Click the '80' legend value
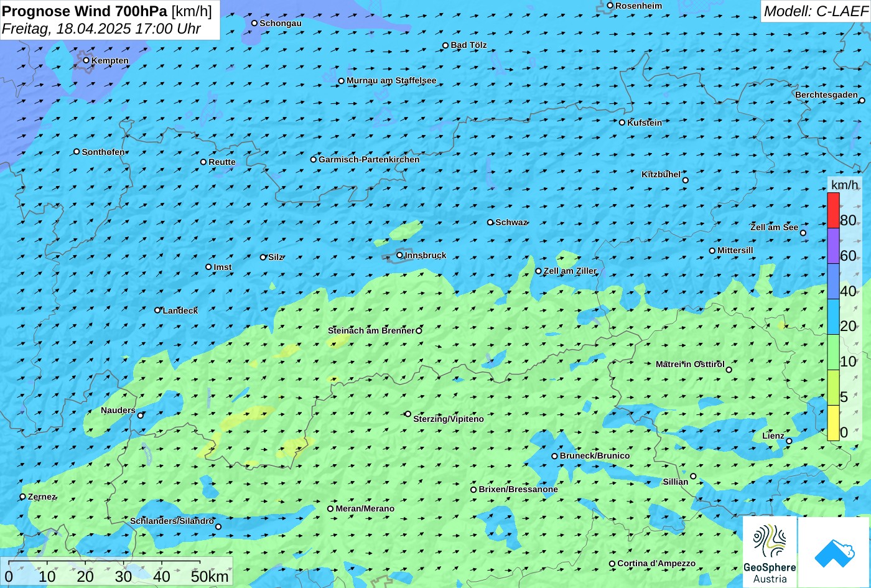The width and height of the screenshot is (871, 588). click(x=848, y=220)
